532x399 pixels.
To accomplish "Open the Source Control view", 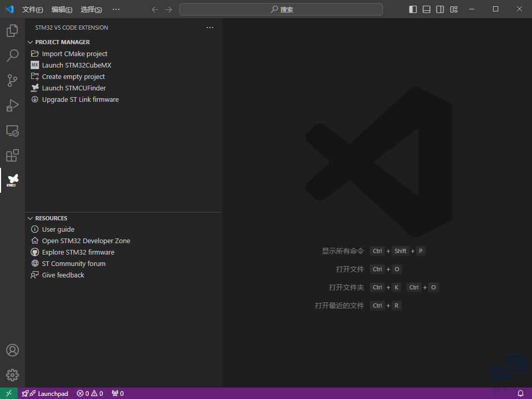I will [x=12, y=81].
